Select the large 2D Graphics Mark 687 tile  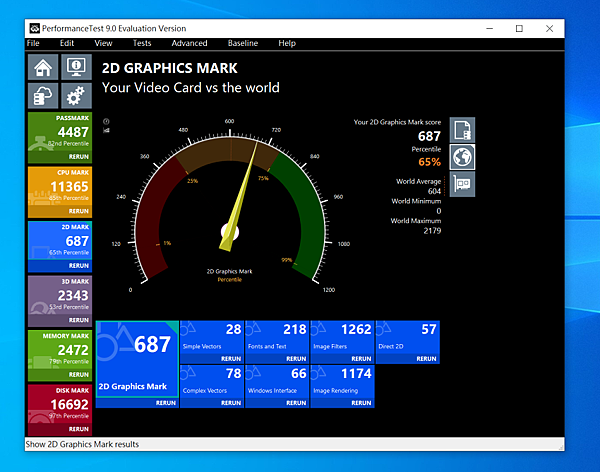click(137, 359)
